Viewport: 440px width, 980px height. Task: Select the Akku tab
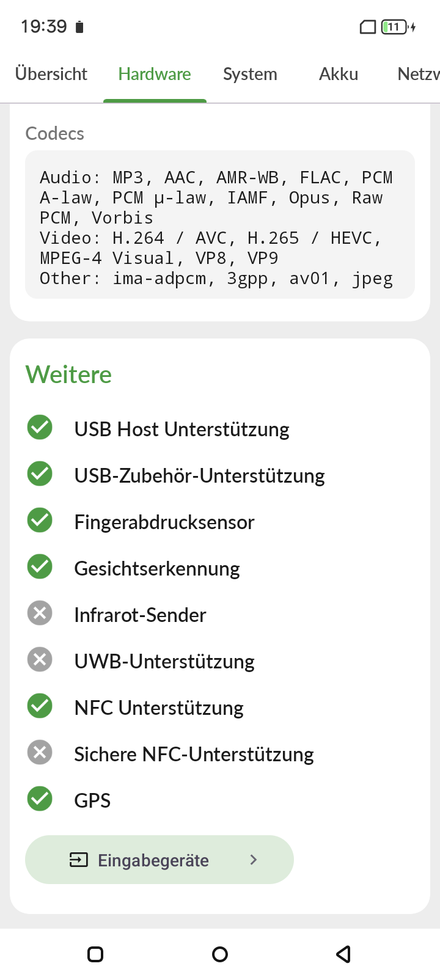tap(339, 75)
